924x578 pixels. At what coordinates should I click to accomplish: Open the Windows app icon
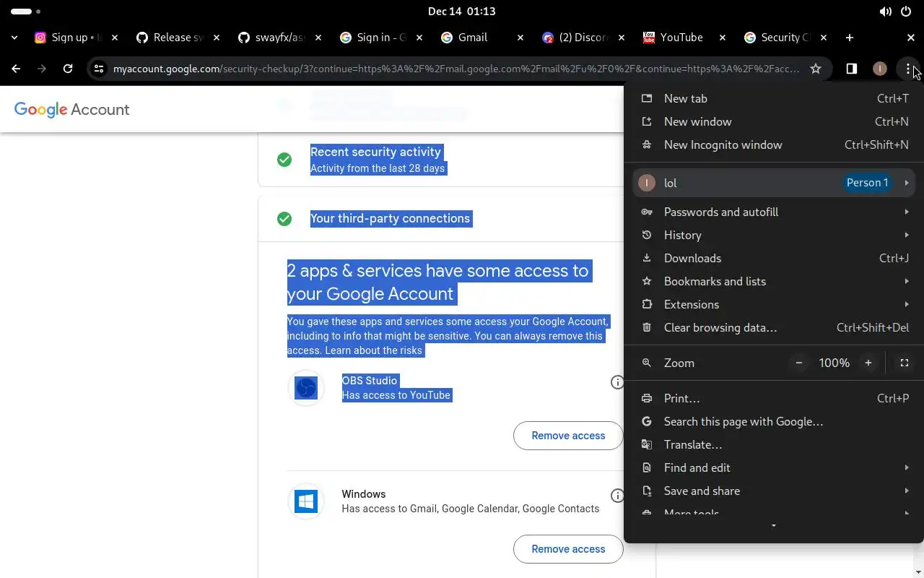click(306, 501)
